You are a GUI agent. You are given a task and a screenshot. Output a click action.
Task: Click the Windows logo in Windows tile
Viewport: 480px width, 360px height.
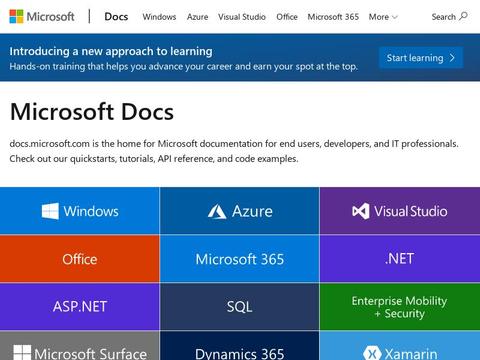coord(50,211)
